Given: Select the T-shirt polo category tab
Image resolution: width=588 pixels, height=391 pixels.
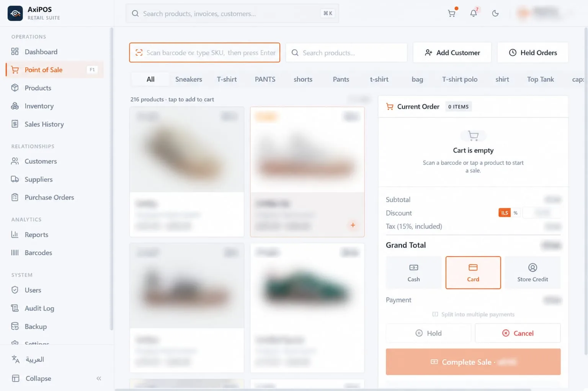Looking at the screenshot, I should click(x=459, y=79).
